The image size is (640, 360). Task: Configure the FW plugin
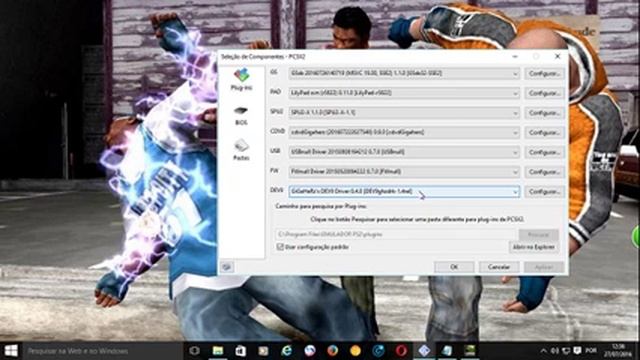[544, 172]
